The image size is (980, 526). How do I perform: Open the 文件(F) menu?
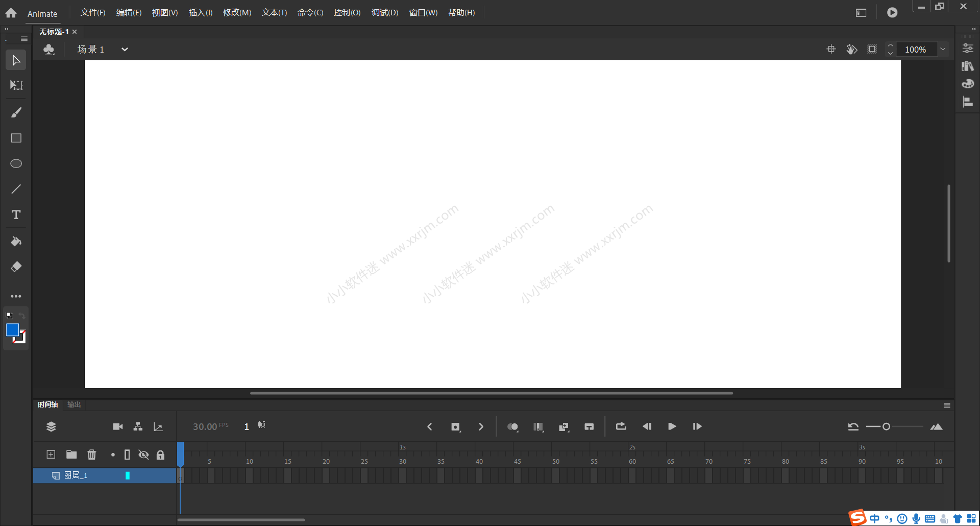tap(93, 13)
